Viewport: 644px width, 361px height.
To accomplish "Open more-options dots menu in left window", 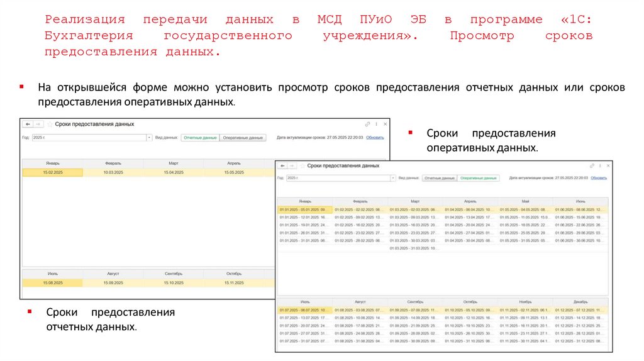I will point(376,124).
